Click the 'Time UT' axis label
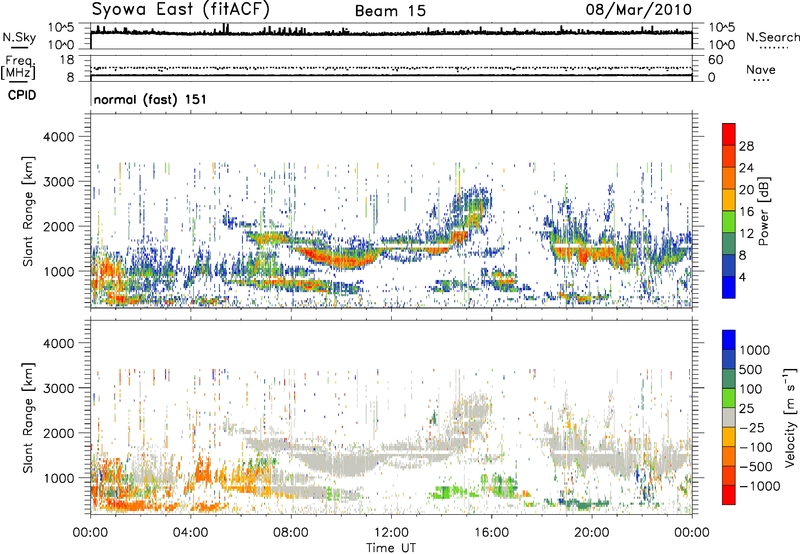This screenshot has height=554, width=800. pos(391,547)
